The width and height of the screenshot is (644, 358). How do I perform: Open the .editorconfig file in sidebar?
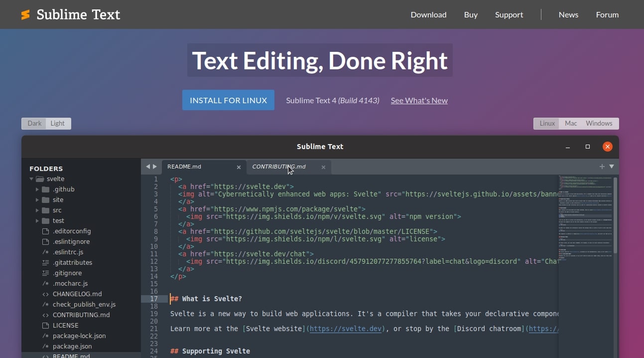point(72,231)
